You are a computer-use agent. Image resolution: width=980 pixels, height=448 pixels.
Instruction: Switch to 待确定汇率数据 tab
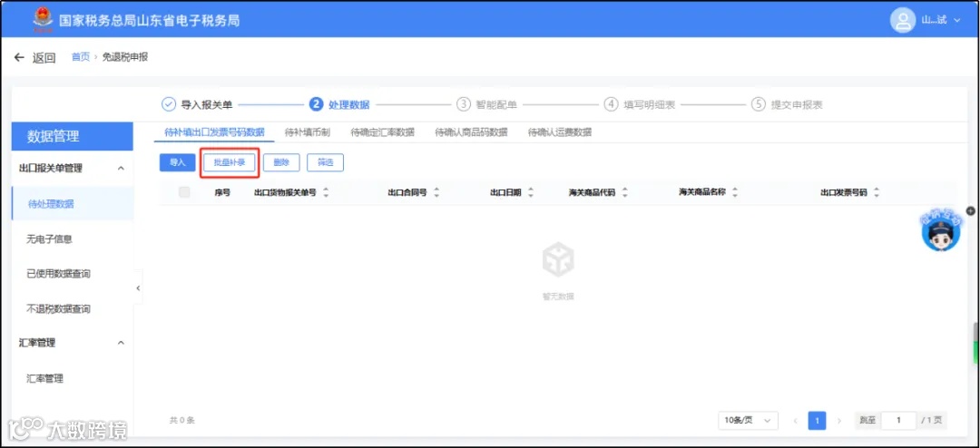tap(383, 132)
